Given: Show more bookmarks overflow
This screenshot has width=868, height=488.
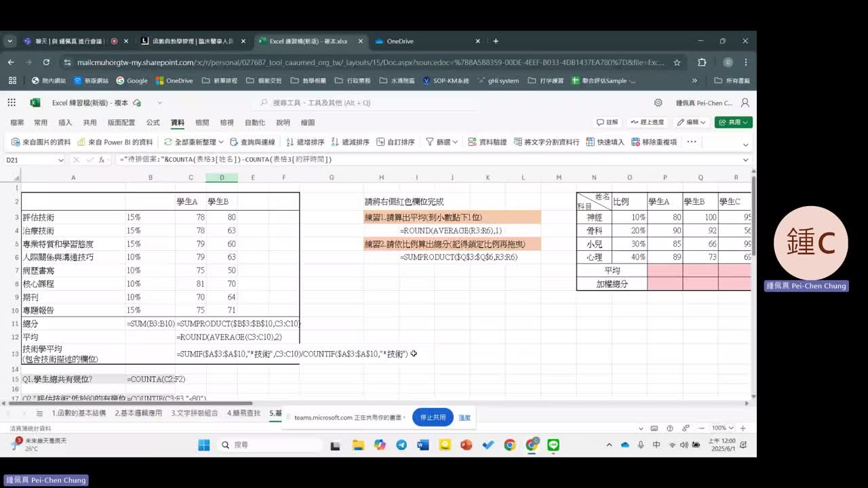Looking at the screenshot, I should coord(694,80).
